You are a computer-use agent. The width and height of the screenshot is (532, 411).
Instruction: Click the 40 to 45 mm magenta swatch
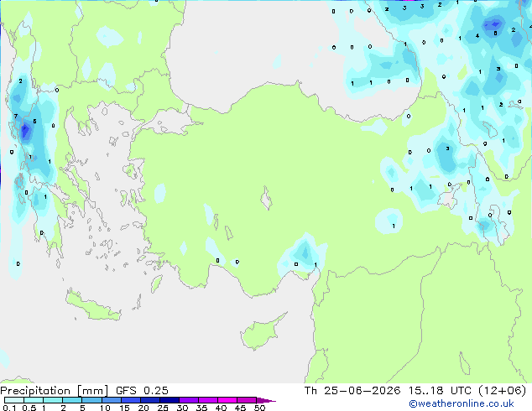pos(227,400)
